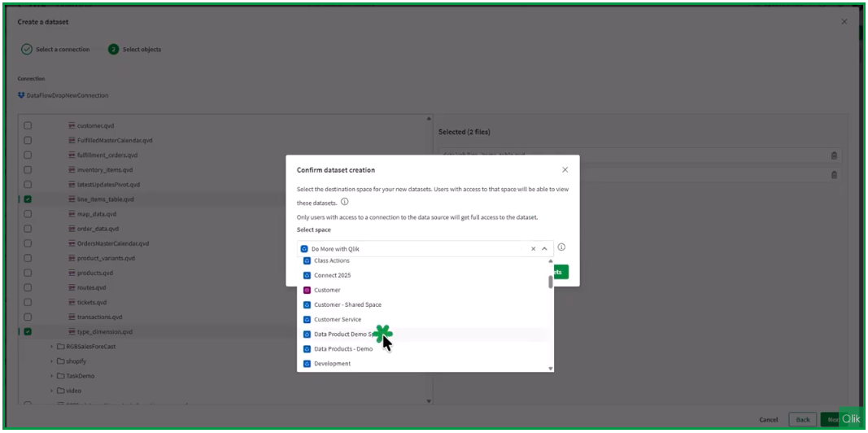Click the Qlik logo in corner

click(x=851, y=419)
